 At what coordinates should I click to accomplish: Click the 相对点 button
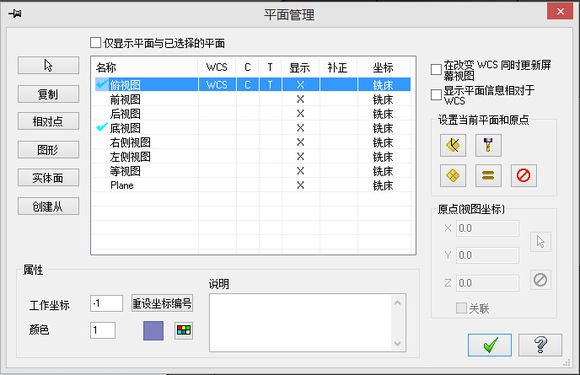point(48,121)
